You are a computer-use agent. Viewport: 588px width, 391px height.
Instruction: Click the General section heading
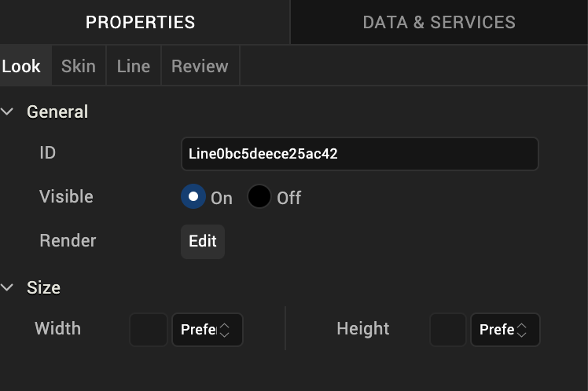(x=57, y=111)
